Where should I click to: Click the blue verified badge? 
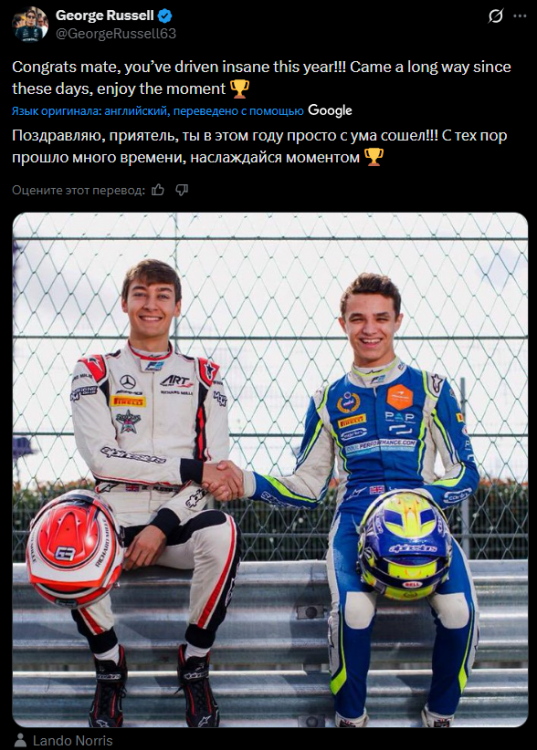[165, 16]
